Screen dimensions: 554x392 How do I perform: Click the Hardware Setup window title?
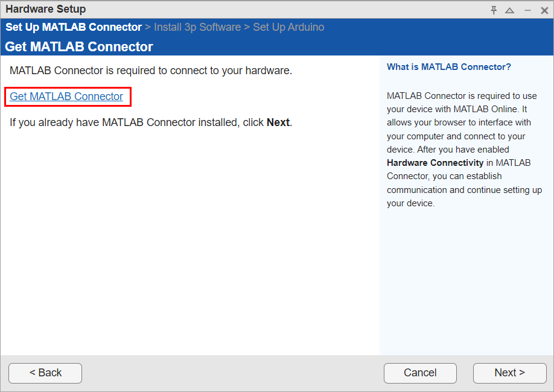tap(46, 9)
